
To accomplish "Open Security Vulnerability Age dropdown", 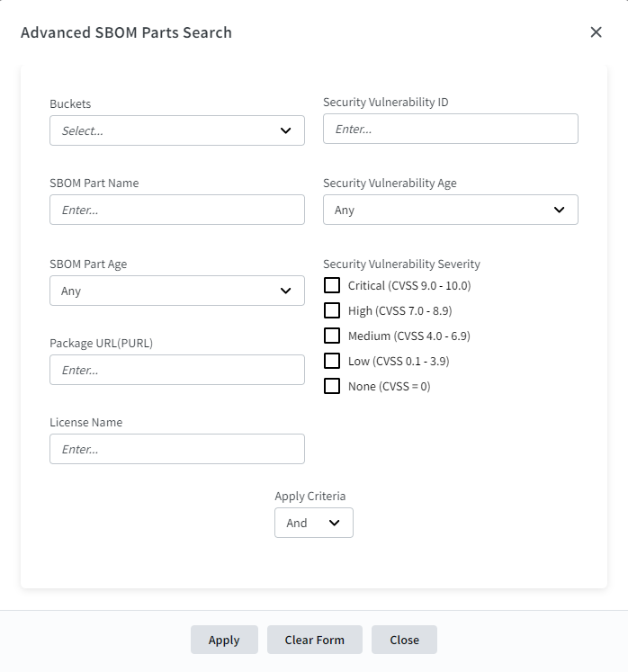I will (450, 210).
